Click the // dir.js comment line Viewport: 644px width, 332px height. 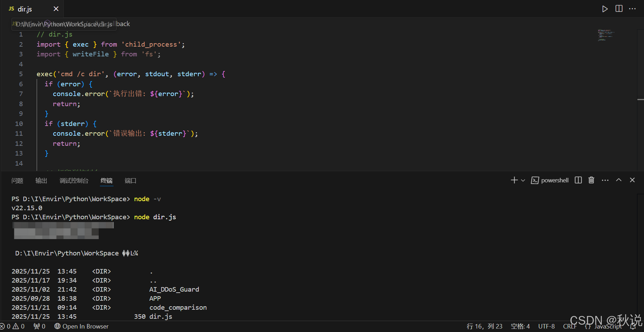(x=55, y=34)
